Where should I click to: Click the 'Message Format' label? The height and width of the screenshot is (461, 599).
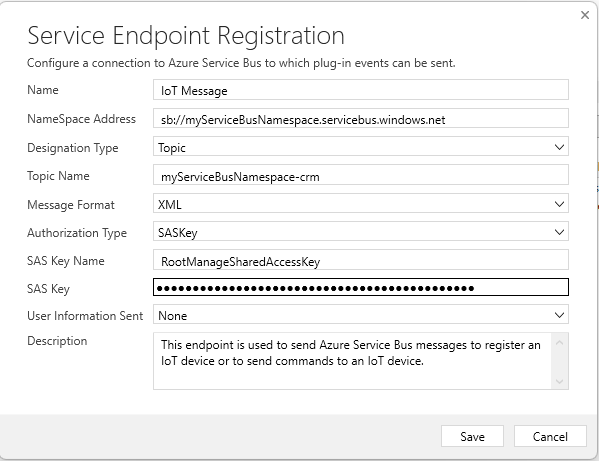click(71, 205)
